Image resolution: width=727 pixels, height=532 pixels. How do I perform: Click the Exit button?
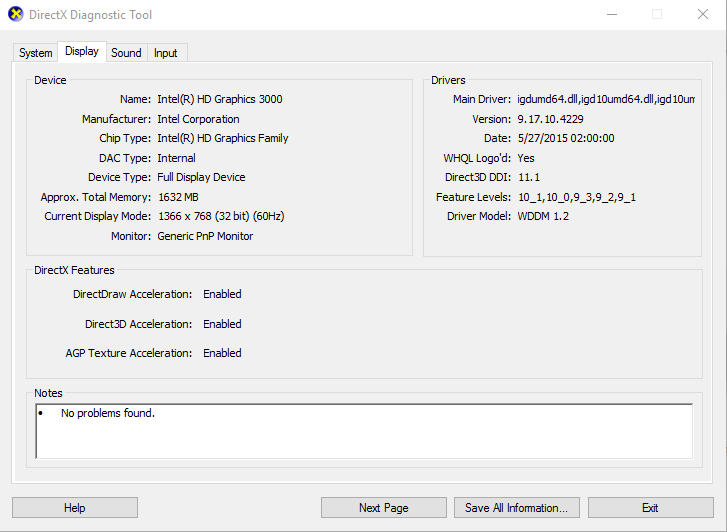(650, 508)
